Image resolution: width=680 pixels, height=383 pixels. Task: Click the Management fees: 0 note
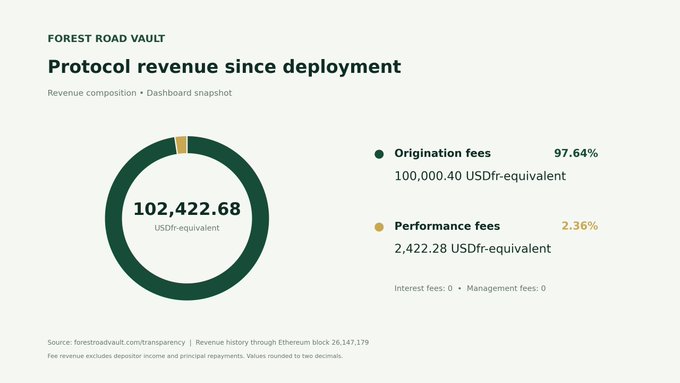tap(506, 288)
